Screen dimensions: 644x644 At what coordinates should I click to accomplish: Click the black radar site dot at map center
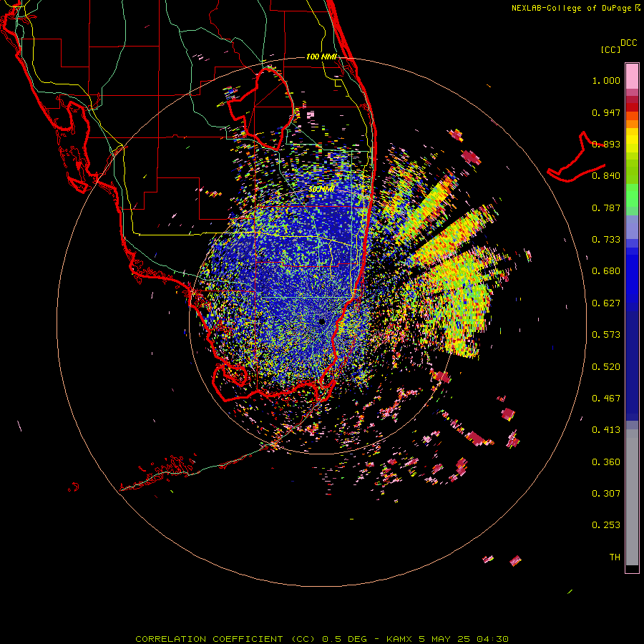pos(322,321)
